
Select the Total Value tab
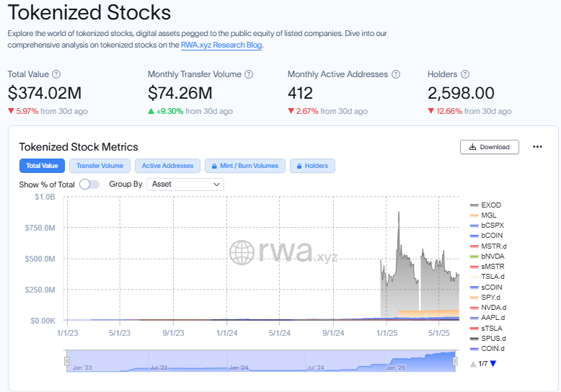[42, 166]
